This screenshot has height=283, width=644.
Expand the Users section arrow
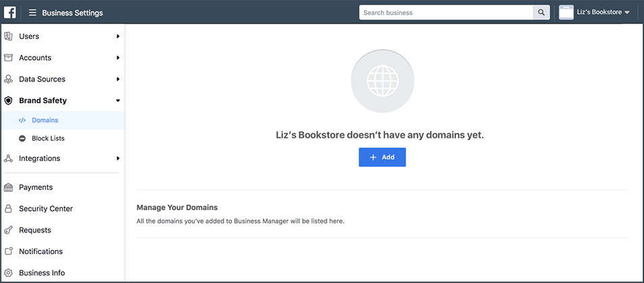(118, 36)
